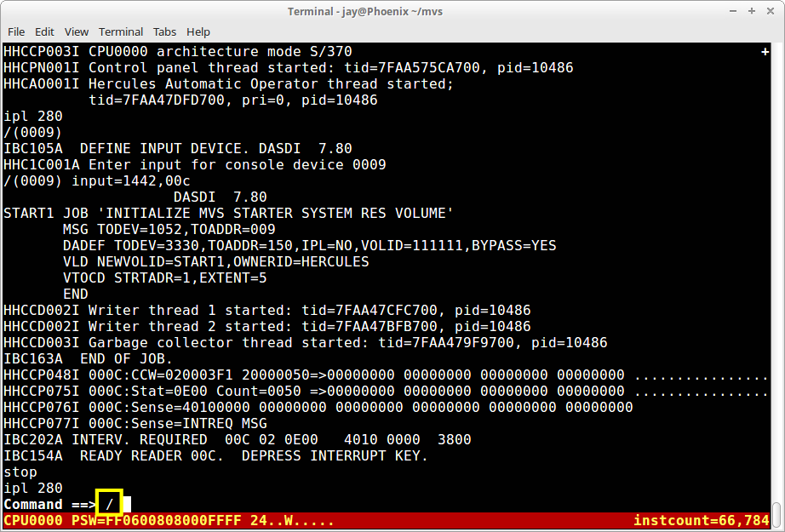Click the window title 'Terminal - jay@Phoenix ~/mvs'
This screenshot has width=785, height=532.
coord(365,11)
